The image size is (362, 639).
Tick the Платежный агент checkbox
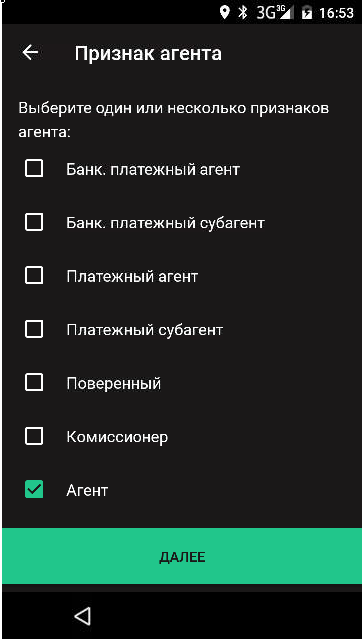(34, 275)
